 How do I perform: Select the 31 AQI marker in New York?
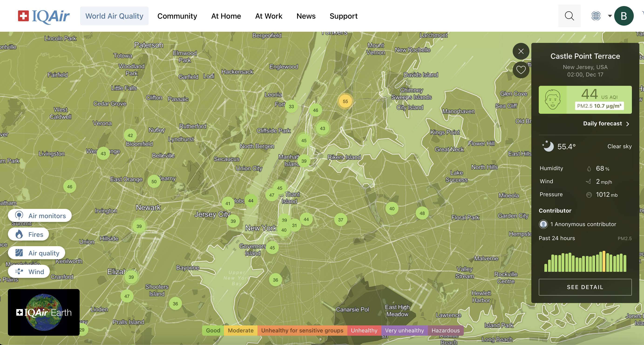coord(294,225)
